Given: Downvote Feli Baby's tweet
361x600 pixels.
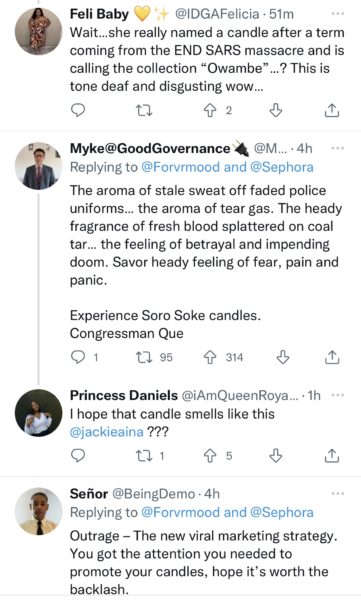Looking at the screenshot, I should tap(276, 111).
